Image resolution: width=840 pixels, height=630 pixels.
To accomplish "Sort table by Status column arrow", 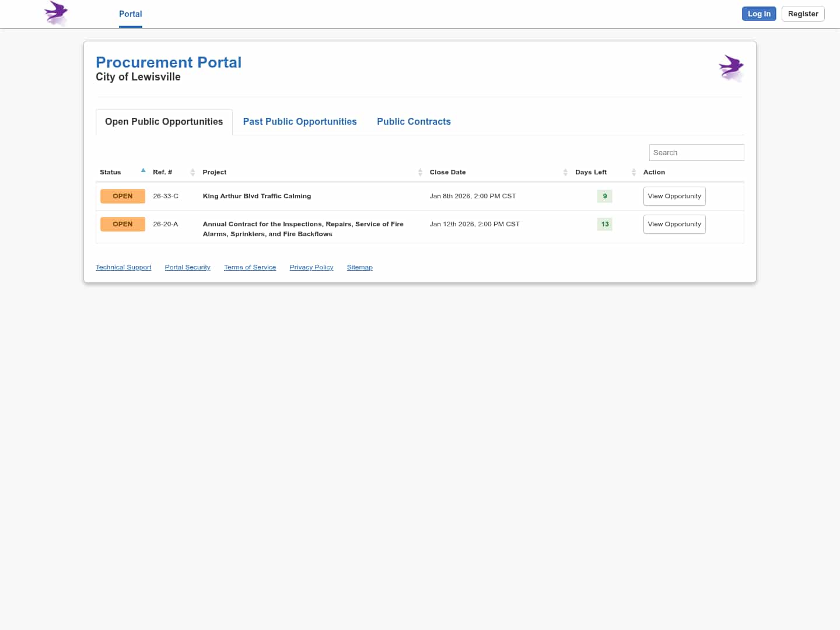I will pos(143,171).
